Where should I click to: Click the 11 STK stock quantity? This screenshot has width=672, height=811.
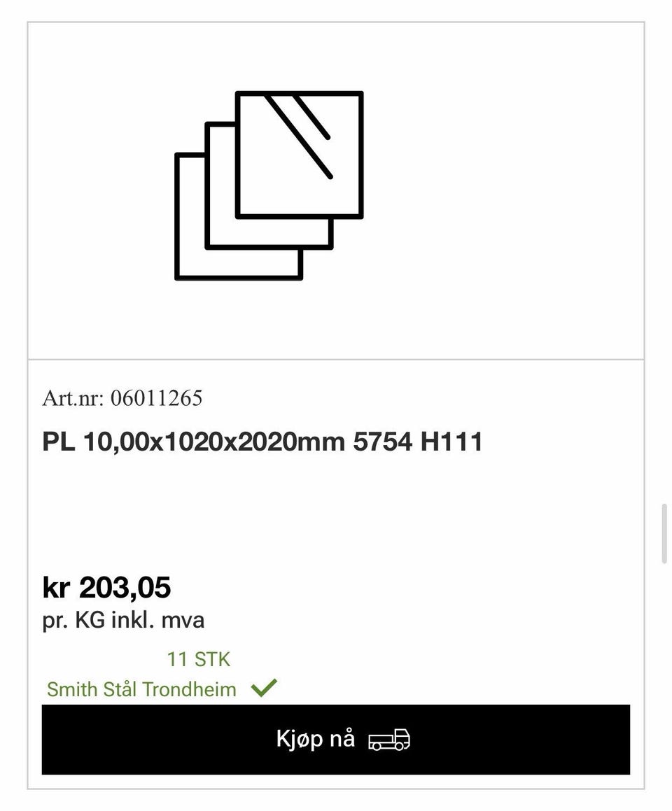click(x=199, y=659)
